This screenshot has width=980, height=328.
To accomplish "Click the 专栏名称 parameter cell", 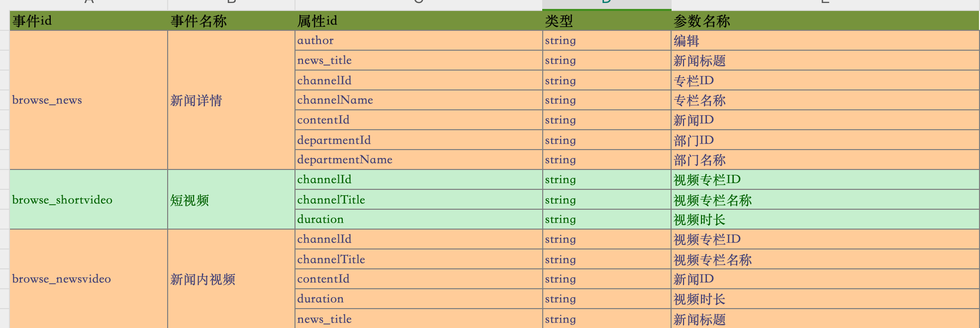I will point(825,100).
